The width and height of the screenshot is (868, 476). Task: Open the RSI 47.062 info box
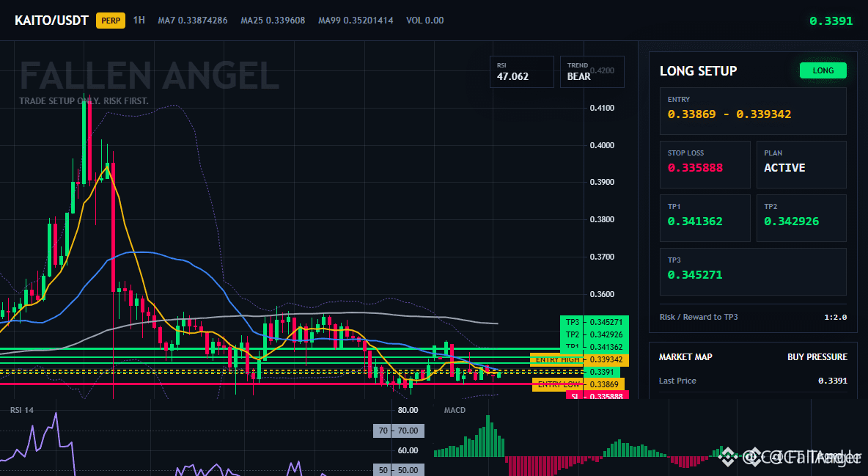(522, 72)
